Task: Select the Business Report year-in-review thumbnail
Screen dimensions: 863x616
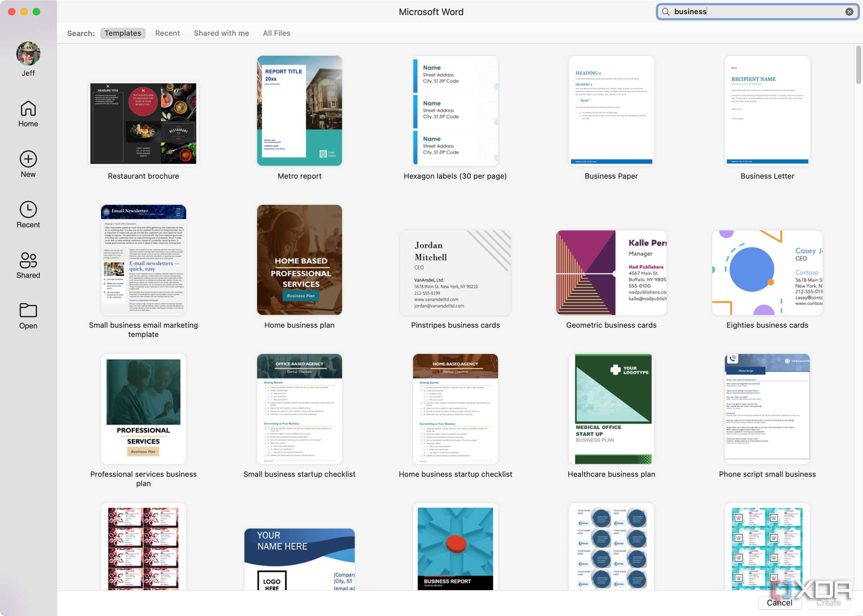Action: 456,547
